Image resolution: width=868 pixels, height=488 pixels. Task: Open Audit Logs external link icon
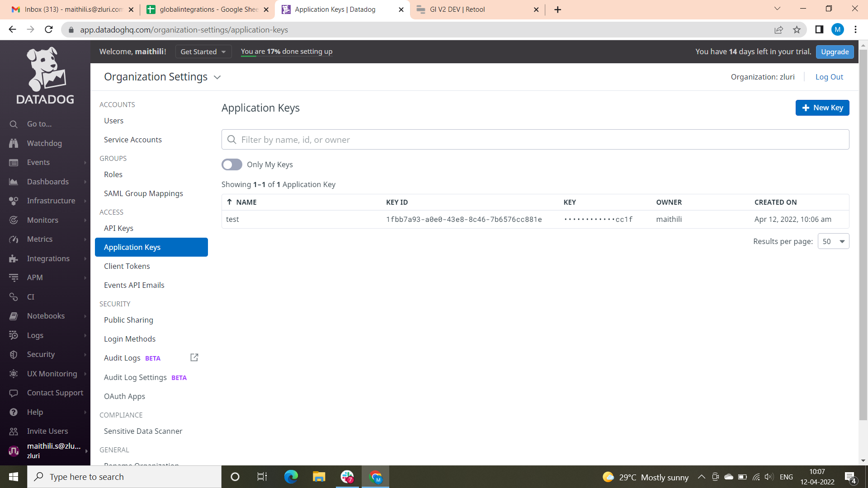pyautogui.click(x=194, y=357)
